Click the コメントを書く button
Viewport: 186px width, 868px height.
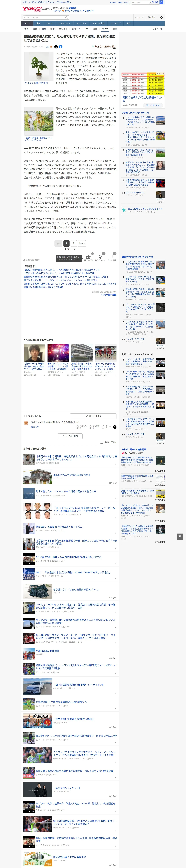coord(93,416)
